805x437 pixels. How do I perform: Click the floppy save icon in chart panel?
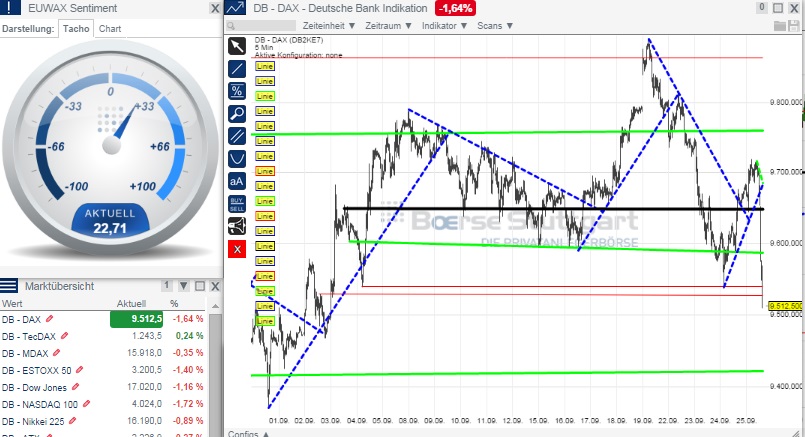point(794,26)
